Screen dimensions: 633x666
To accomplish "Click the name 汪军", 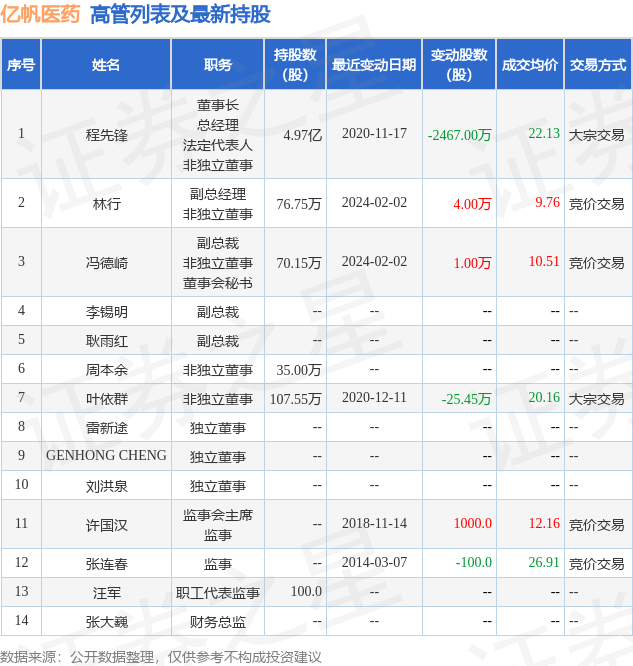I will [107, 593].
